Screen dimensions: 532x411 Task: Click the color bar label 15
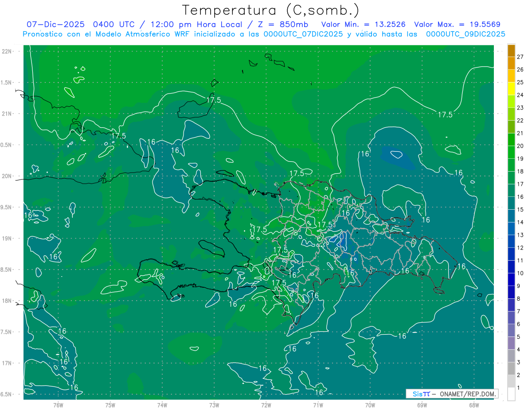tap(520, 210)
